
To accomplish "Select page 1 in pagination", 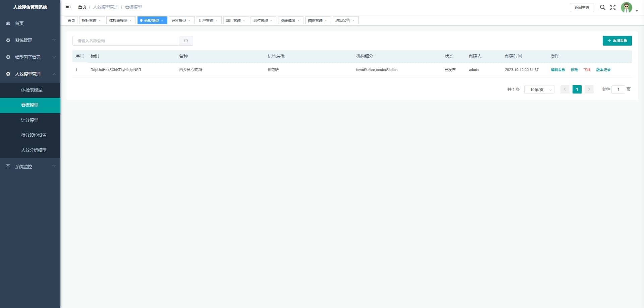I will 577,89.
